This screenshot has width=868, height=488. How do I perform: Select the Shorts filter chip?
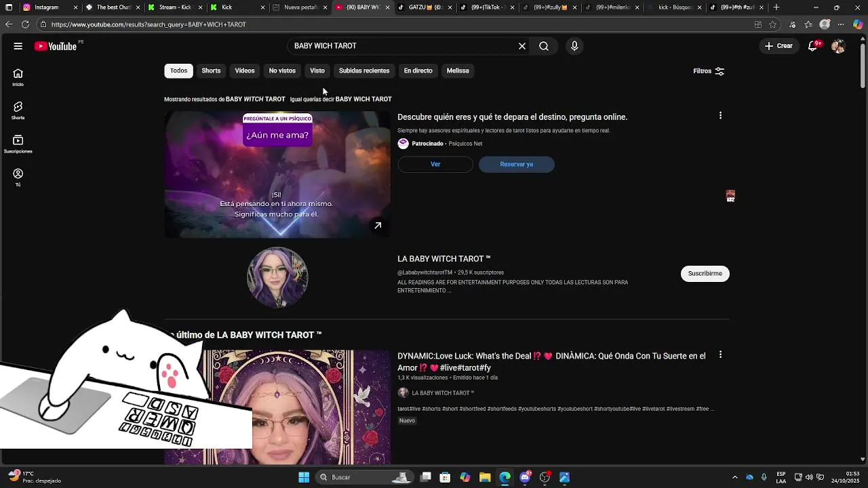[211, 70]
